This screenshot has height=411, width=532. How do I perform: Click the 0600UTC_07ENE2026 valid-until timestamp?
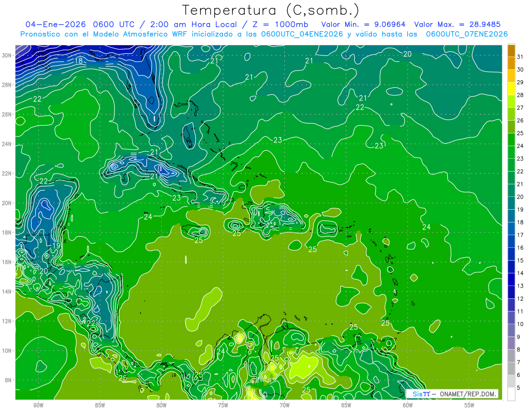(467, 34)
